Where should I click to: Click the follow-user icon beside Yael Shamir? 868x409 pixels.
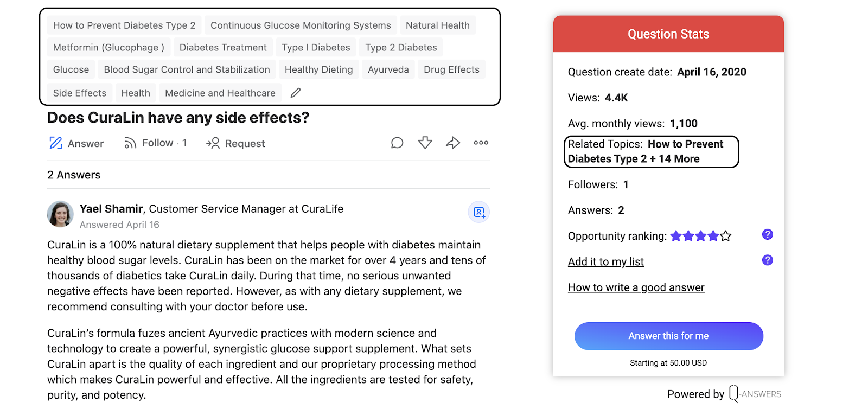pos(479,212)
